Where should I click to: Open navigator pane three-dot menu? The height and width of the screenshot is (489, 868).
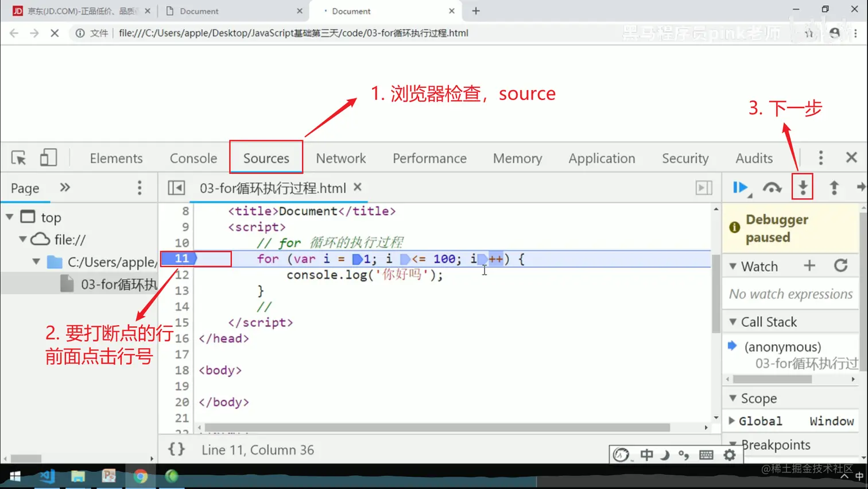coord(139,188)
